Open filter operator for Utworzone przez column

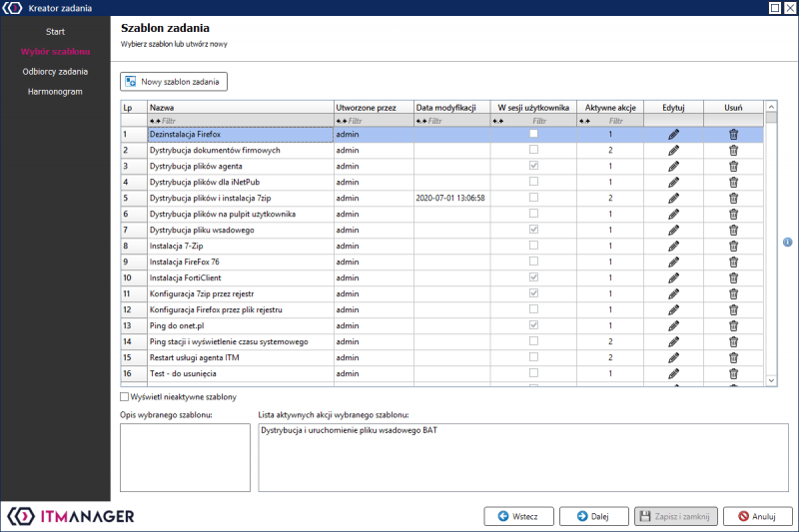click(342, 121)
